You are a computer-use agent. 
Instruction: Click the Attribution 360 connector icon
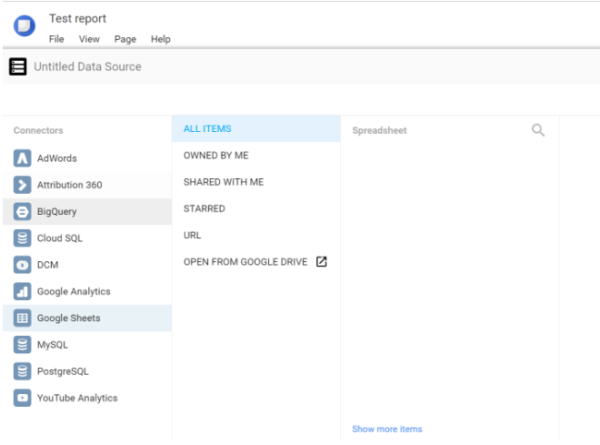pos(22,185)
